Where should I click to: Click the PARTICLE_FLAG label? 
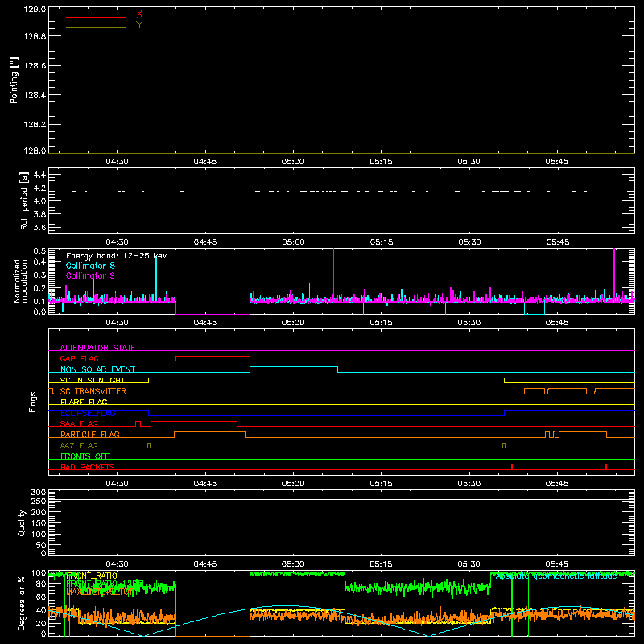(x=90, y=435)
